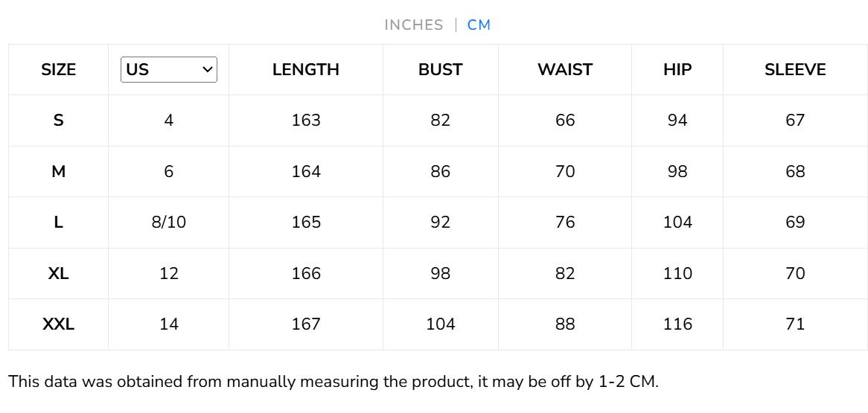868x413 pixels.
Task: Click the 8/10 US size cell
Action: click(169, 222)
